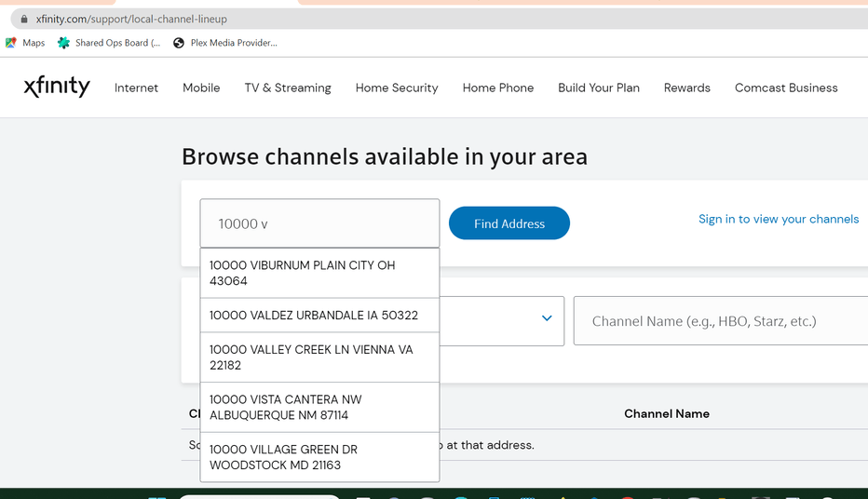Open the Build Your Plan menu

[x=599, y=88]
